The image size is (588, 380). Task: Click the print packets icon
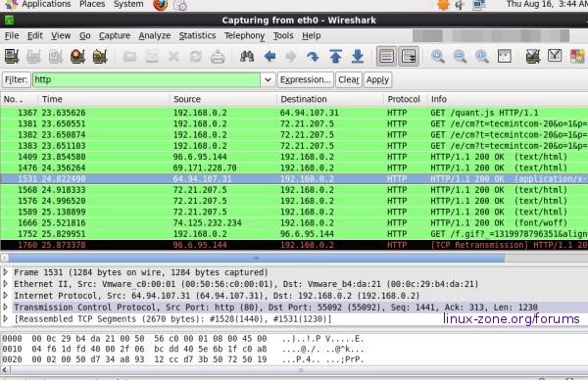218,57
